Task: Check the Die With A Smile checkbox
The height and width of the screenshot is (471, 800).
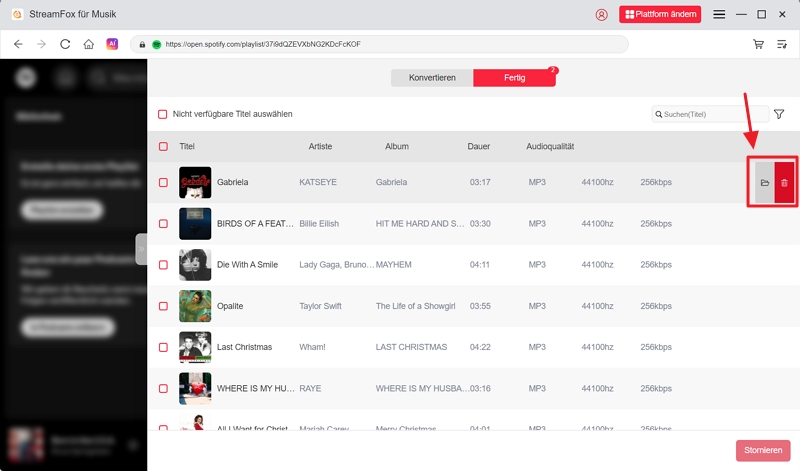Action: pyautogui.click(x=163, y=265)
